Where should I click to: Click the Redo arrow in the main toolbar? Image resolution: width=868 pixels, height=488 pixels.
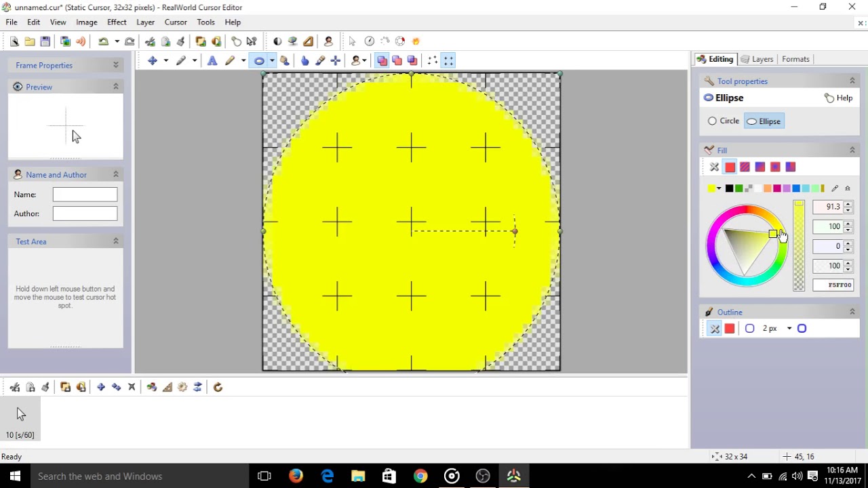130,41
